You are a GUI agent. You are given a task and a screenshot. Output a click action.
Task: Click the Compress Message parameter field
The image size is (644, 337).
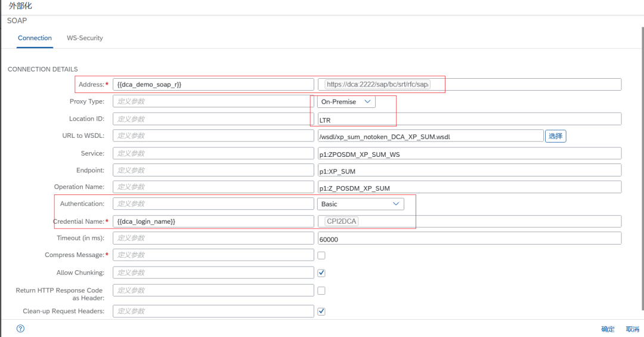tap(213, 255)
